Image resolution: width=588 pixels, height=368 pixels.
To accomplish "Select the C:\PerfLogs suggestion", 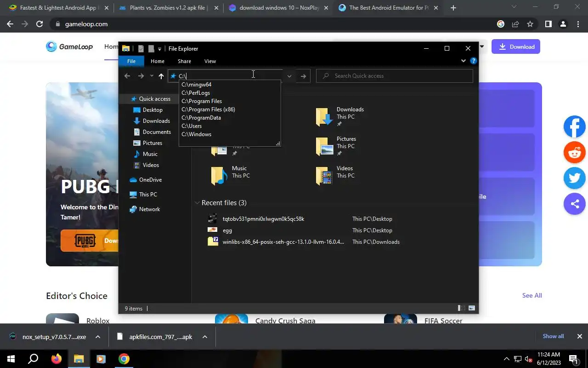I will click(196, 93).
